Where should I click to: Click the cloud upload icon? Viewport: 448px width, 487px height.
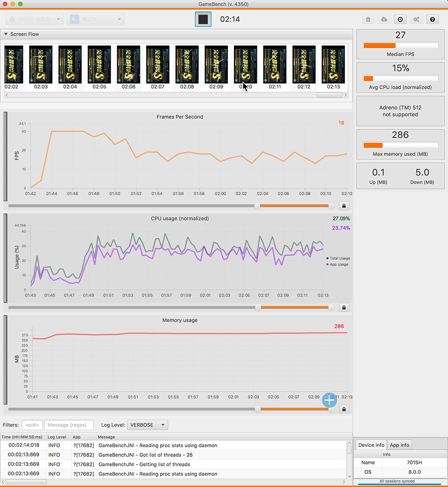coord(384,19)
